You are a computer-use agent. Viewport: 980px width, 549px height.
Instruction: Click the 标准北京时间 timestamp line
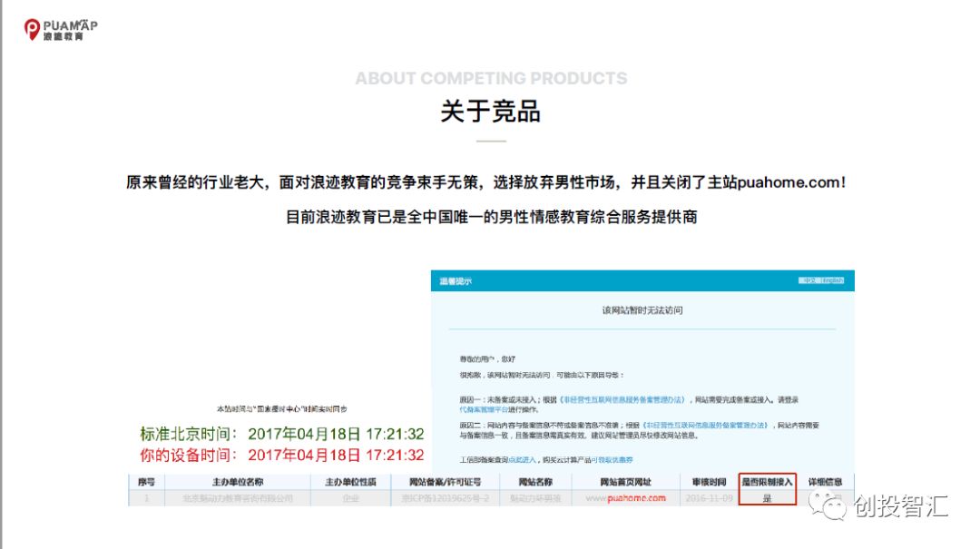[282, 434]
